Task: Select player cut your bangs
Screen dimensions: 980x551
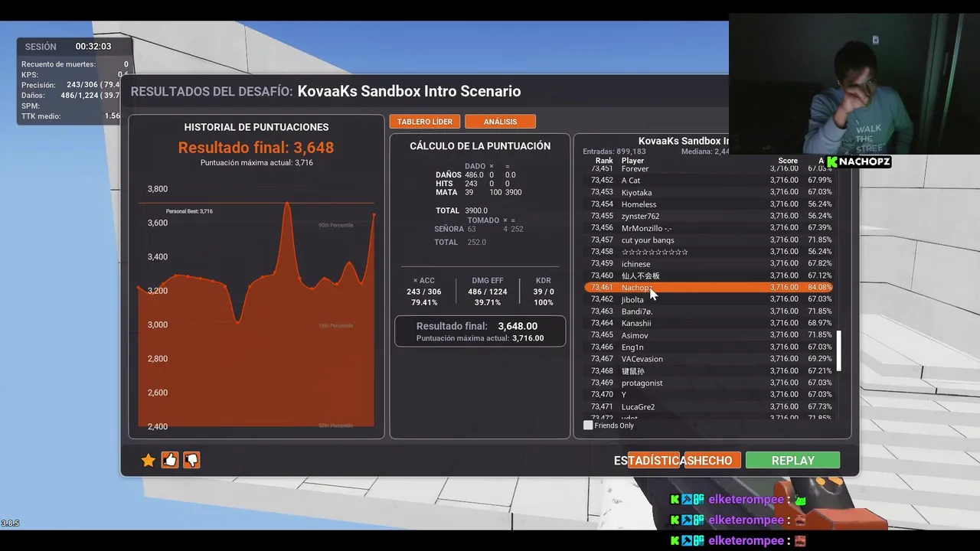Action: point(709,240)
